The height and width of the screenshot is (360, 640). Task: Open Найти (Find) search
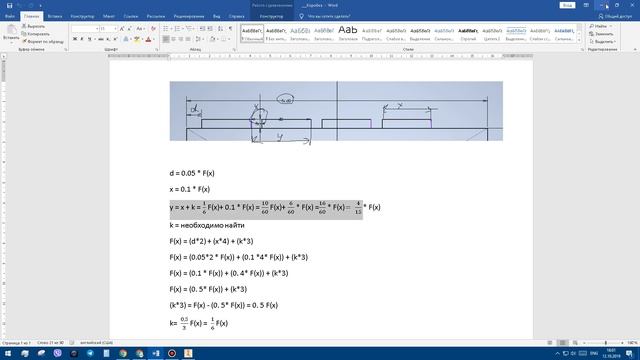600,26
